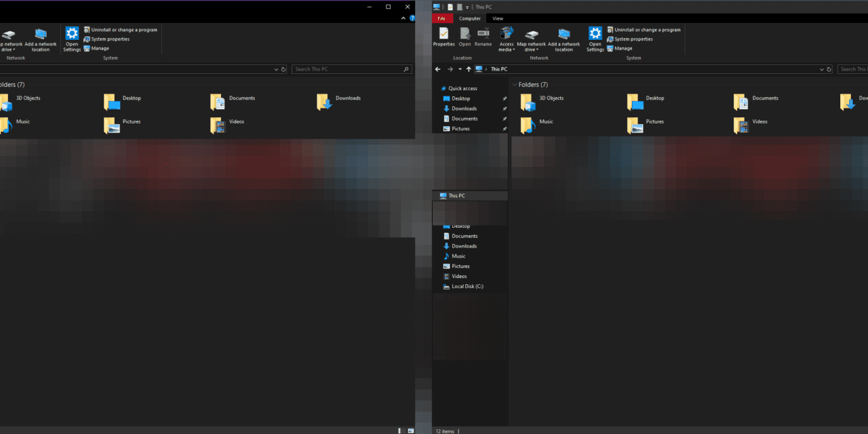Open System properties in left window ribbon
This screenshot has height=434, width=868.
pos(106,39)
